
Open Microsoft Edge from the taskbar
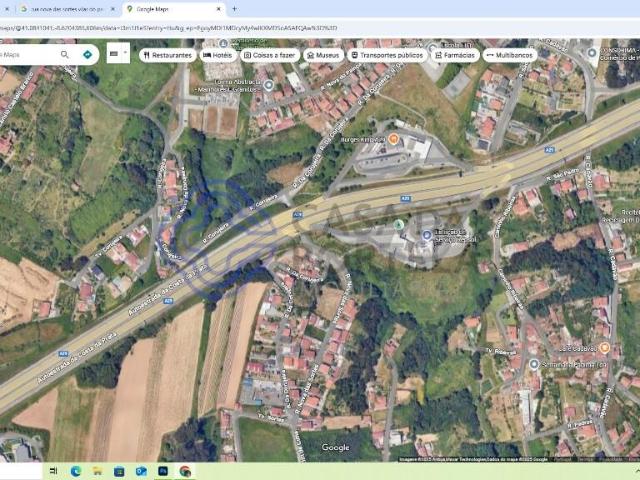click(x=76, y=471)
